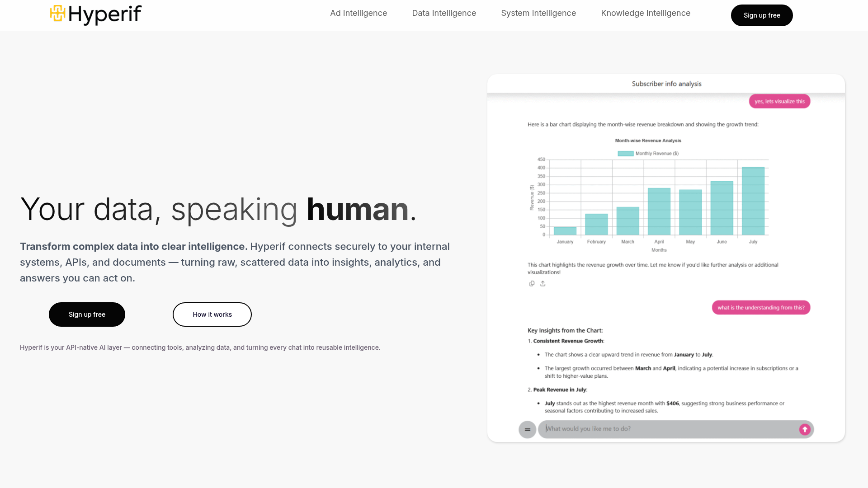This screenshot has height=488, width=868.
Task: Click the share/export icon under the chart
Action: (543, 284)
